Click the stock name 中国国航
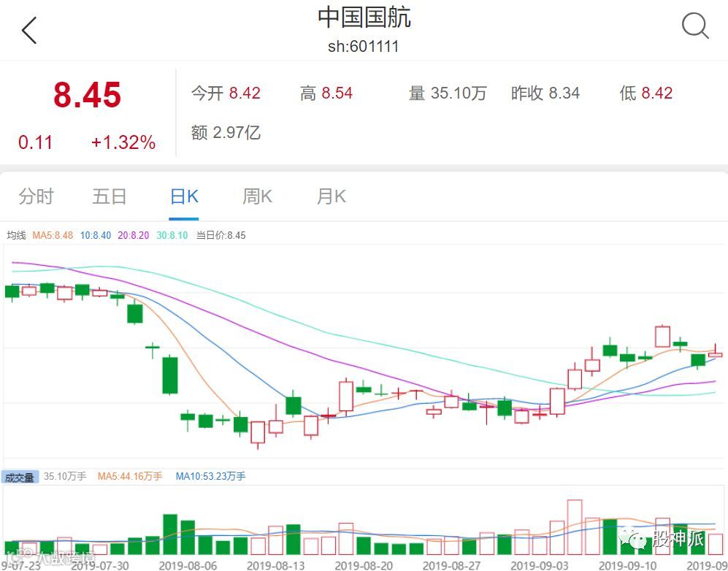The height and width of the screenshot is (571, 728). click(364, 18)
